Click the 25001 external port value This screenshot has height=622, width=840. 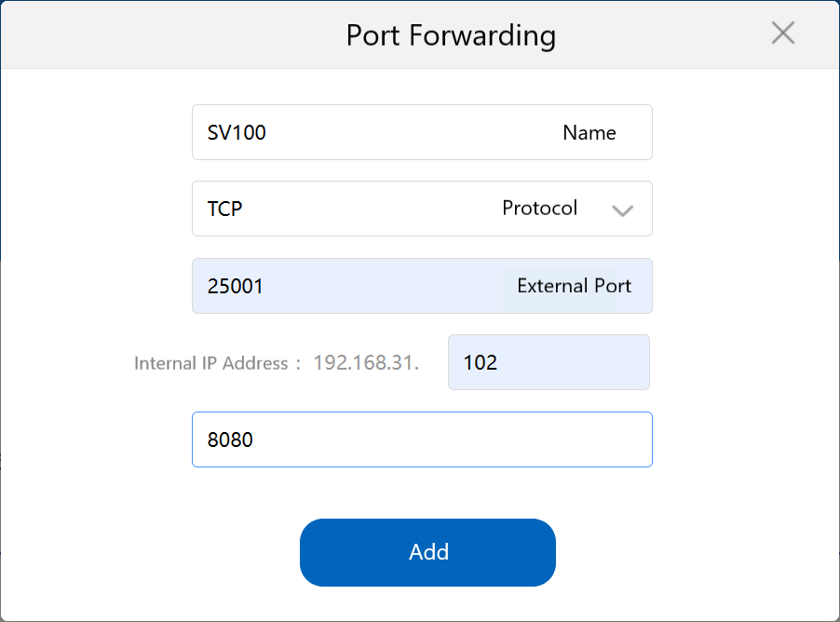click(236, 286)
